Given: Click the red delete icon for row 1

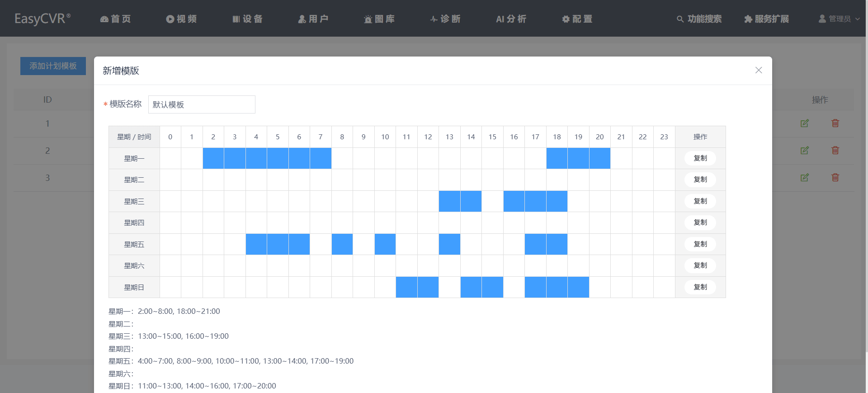Looking at the screenshot, I should point(835,123).
